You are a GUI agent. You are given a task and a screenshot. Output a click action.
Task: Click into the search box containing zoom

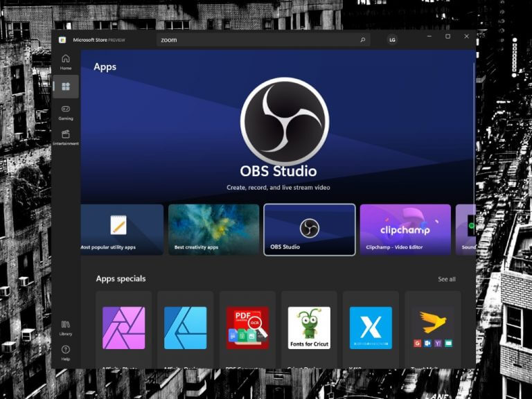[x=263, y=40]
